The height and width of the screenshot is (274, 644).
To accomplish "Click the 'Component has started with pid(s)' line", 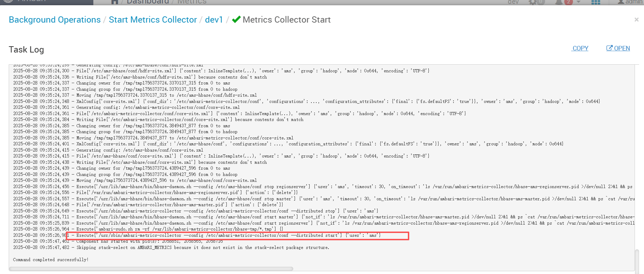I will pyautogui.click(x=118, y=241).
